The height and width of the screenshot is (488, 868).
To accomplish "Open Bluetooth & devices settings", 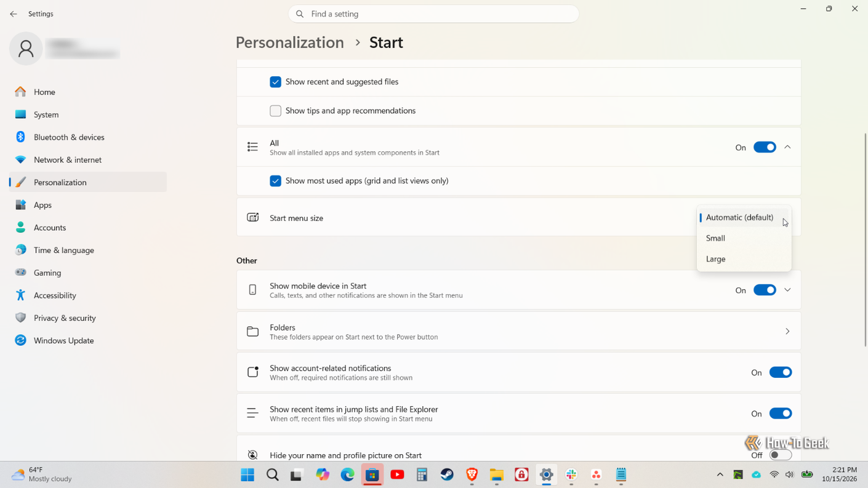I will pyautogui.click(x=88, y=137).
